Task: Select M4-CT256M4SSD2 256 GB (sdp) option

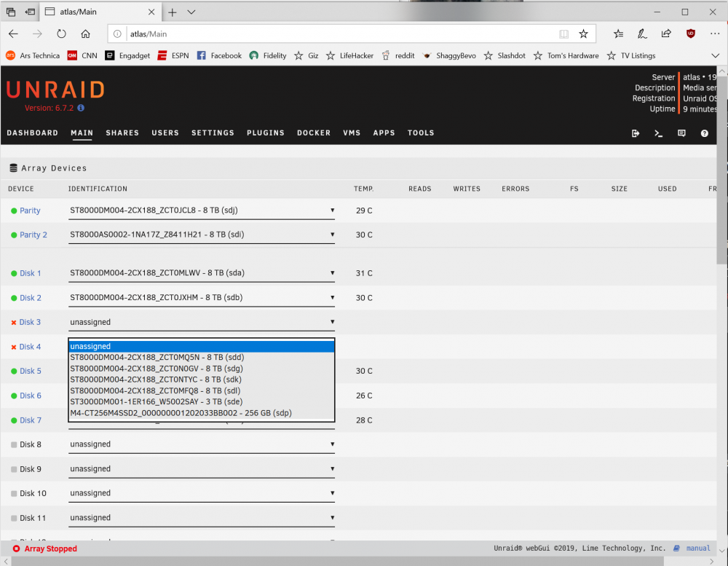Action: [x=202, y=412]
